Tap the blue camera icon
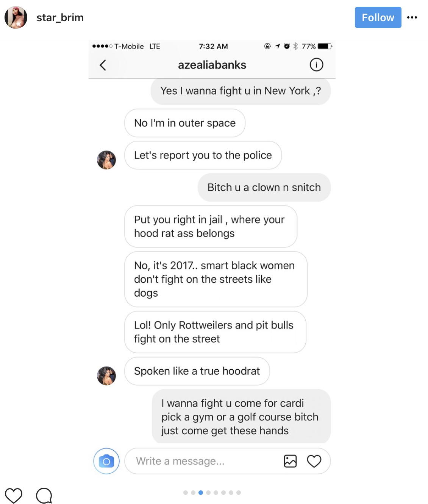The width and height of the screenshot is (428, 504). pos(106,461)
